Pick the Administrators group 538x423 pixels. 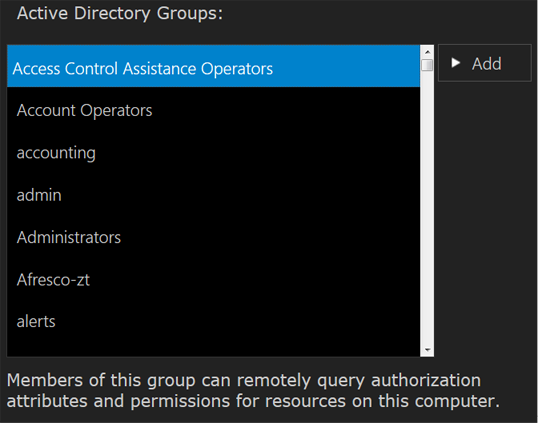pos(213,237)
